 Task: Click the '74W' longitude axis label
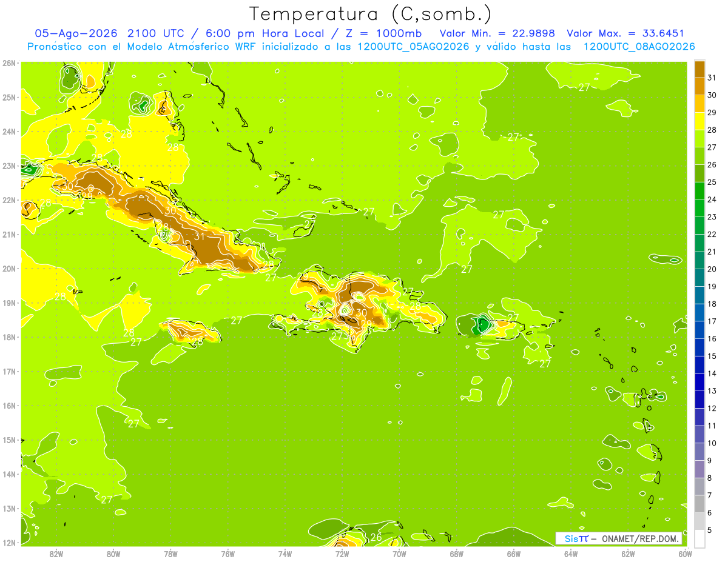(285, 554)
